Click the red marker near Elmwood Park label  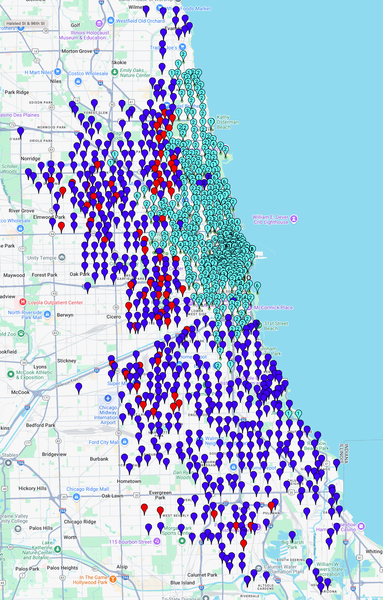(x=61, y=227)
